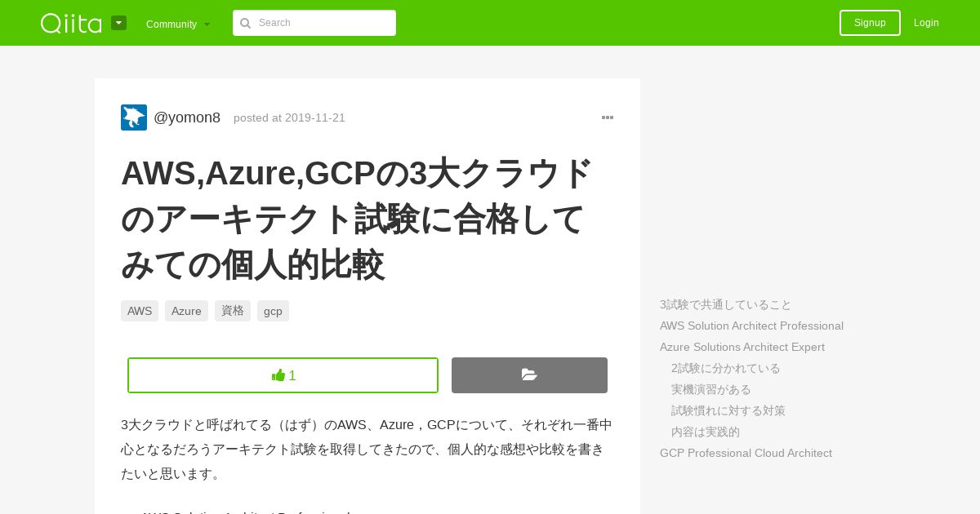Screen dimensions: 980x514
Task: Click the magnifier search icon
Action: (245, 24)
